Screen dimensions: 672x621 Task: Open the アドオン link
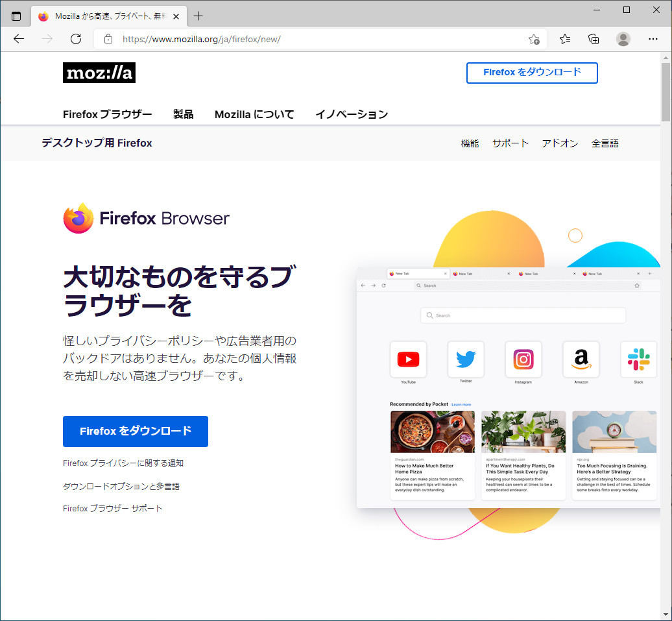560,143
